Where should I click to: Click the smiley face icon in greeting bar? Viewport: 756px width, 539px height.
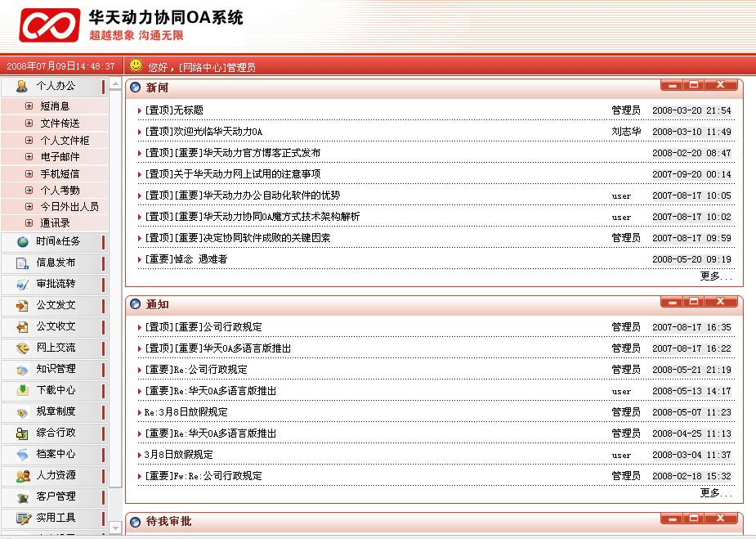[136, 65]
